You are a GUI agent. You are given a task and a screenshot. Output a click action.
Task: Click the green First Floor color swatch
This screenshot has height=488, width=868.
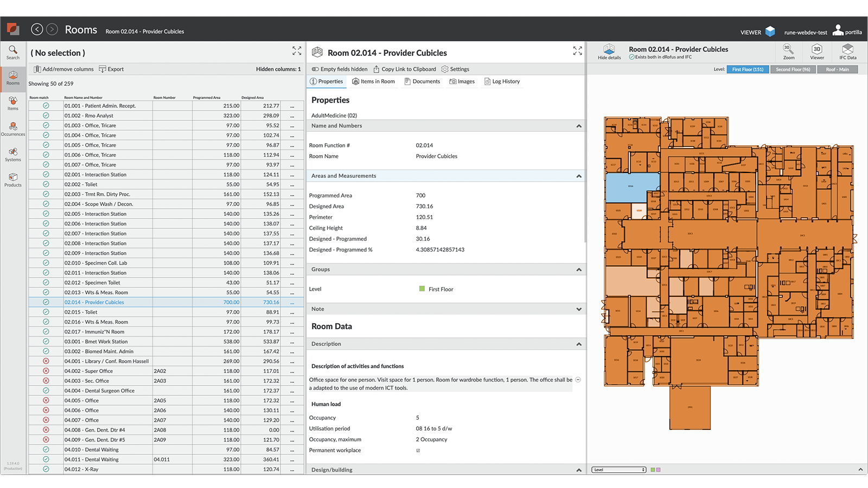(422, 289)
